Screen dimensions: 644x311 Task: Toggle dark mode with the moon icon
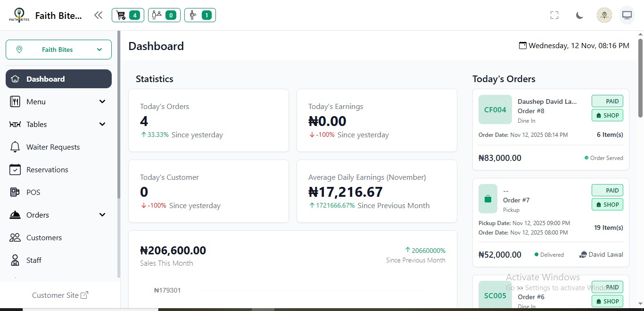(x=579, y=15)
